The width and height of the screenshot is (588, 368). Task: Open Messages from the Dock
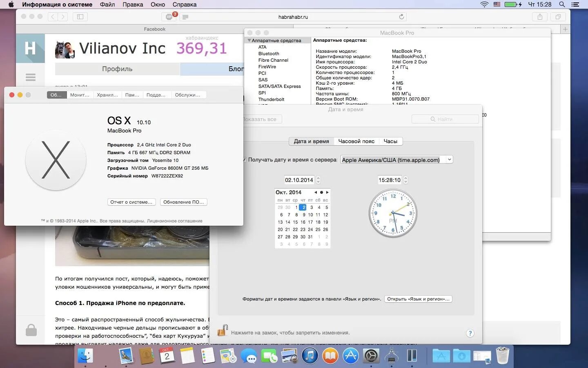tap(249, 356)
